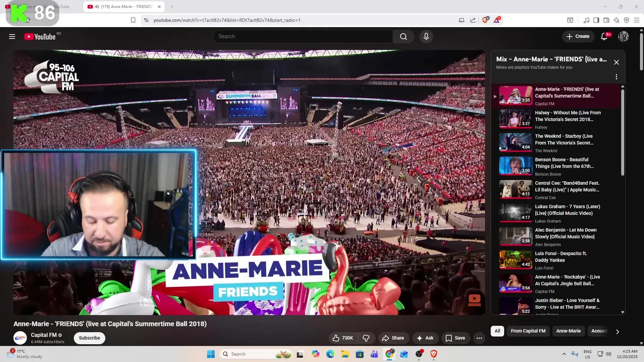Click the share page icon in address bar

pyautogui.click(x=473, y=20)
